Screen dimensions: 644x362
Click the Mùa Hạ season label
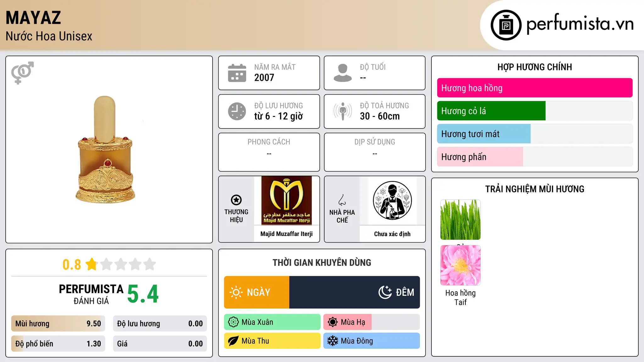point(353,322)
